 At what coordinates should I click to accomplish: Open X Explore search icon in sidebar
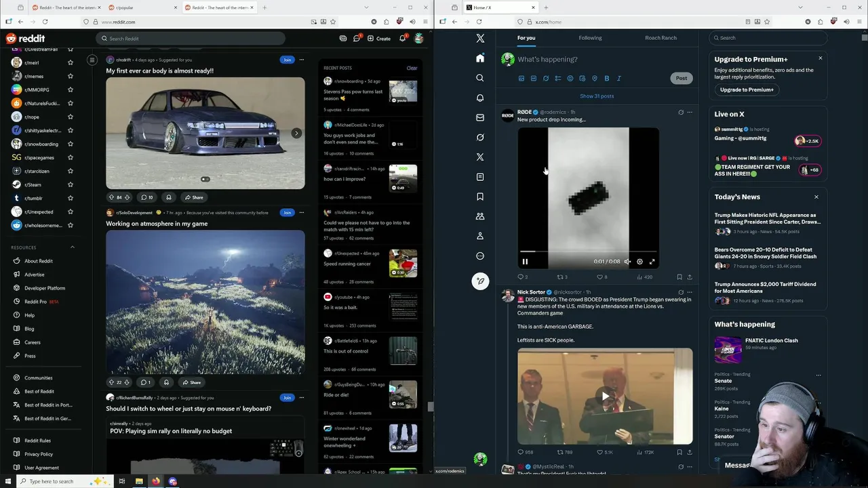pos(480,78)
